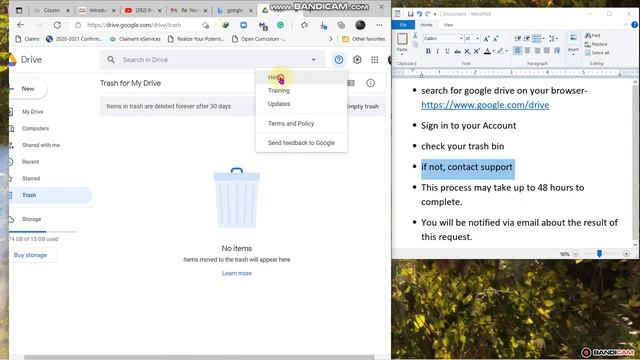640x360 pixels.
Task: Decrease indent in WordPad
Action: (x=518, y=39)
